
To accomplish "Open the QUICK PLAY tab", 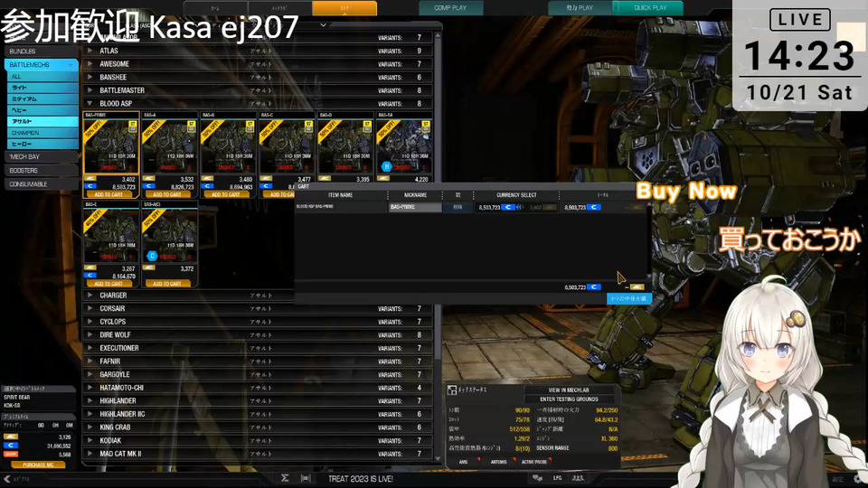I will 650,8.
